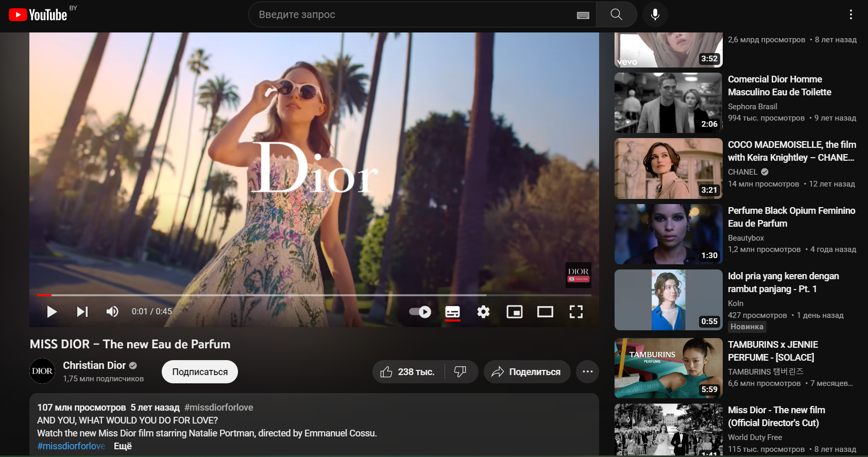This screenshot has width=868, height=457.
Task: Open the YouTube home logo
Action: [x=38, y=14]
